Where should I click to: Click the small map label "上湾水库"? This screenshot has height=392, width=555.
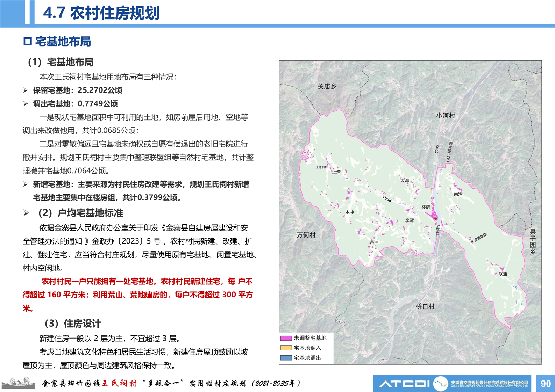point(321,167)
